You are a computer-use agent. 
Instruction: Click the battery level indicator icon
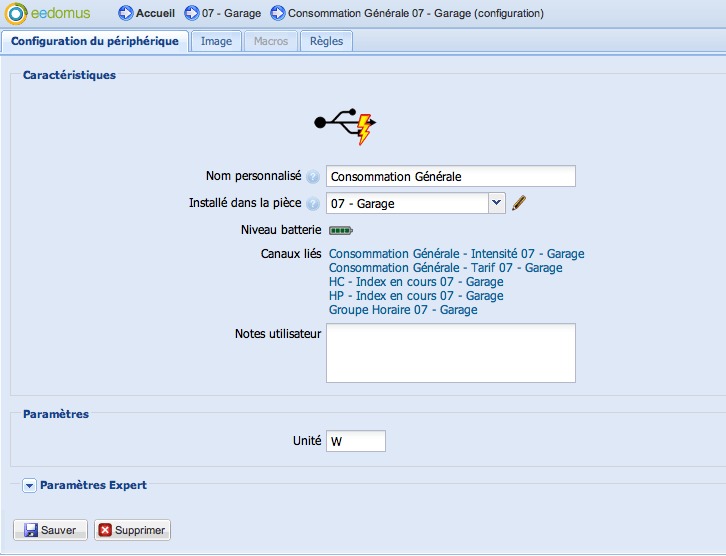pyautogui.click(x=341, y=230)
